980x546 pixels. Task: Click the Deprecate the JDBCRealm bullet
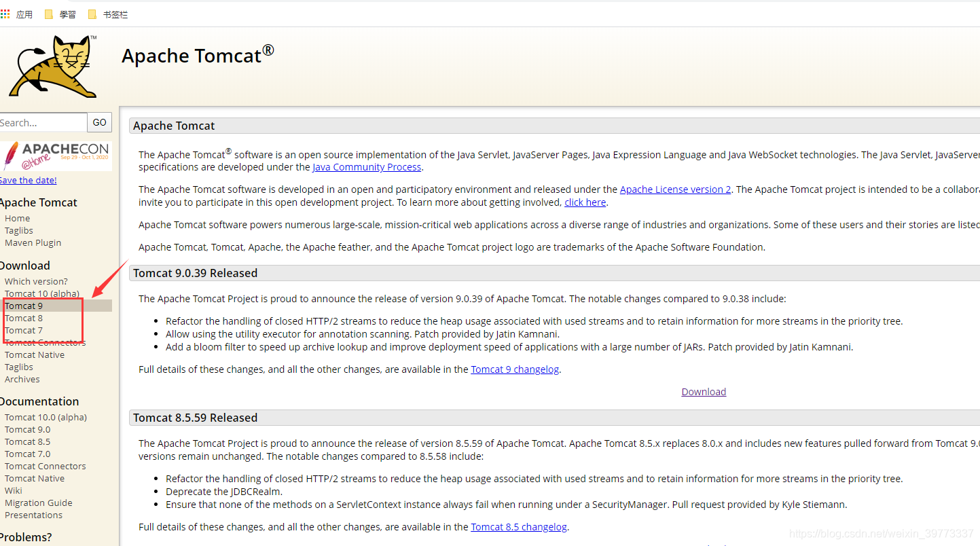(223, 492)
